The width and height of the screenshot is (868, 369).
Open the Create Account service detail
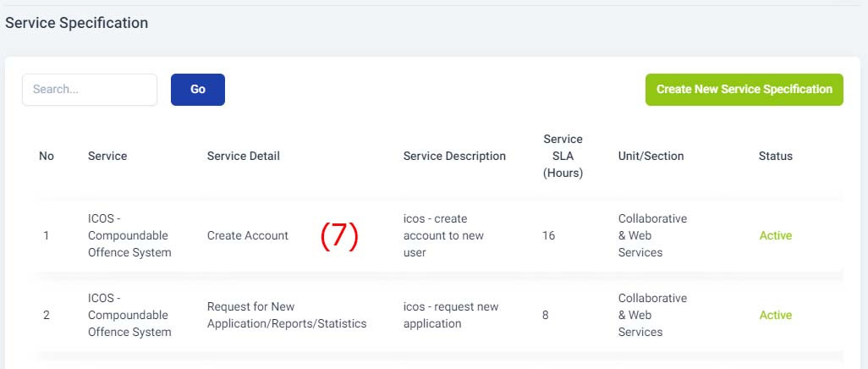click(x=247, y=235)
